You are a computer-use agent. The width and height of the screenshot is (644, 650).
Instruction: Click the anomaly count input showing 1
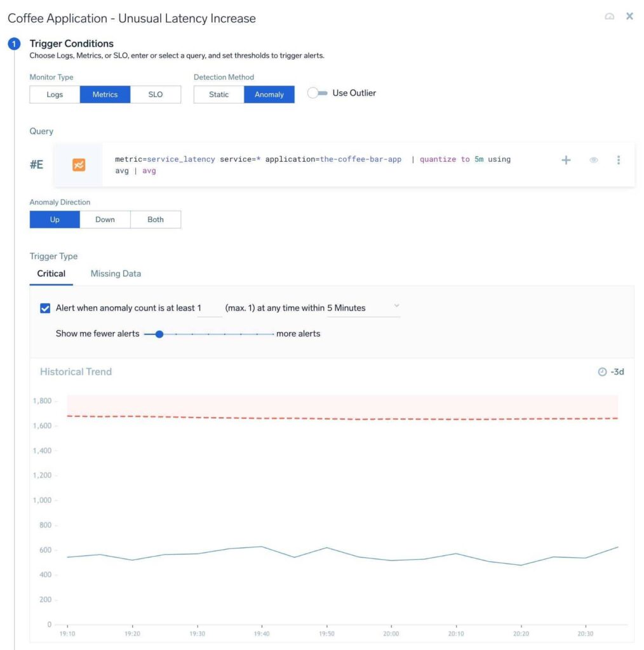208,307
